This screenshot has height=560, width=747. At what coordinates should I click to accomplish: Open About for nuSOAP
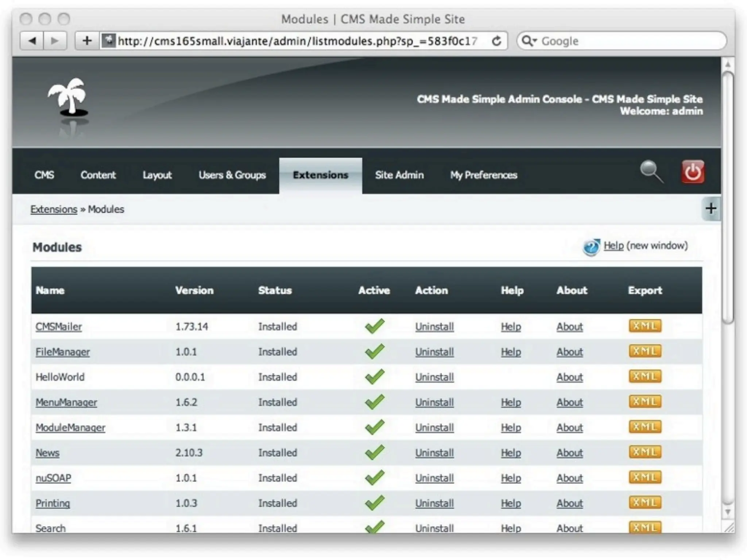point(569,478)
